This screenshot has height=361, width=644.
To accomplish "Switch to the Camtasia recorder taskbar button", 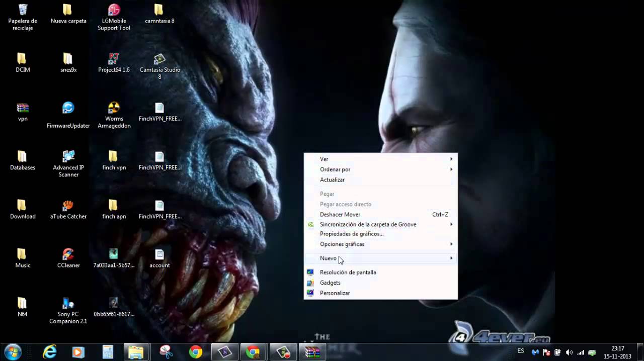I will click(x=283, y=352).
